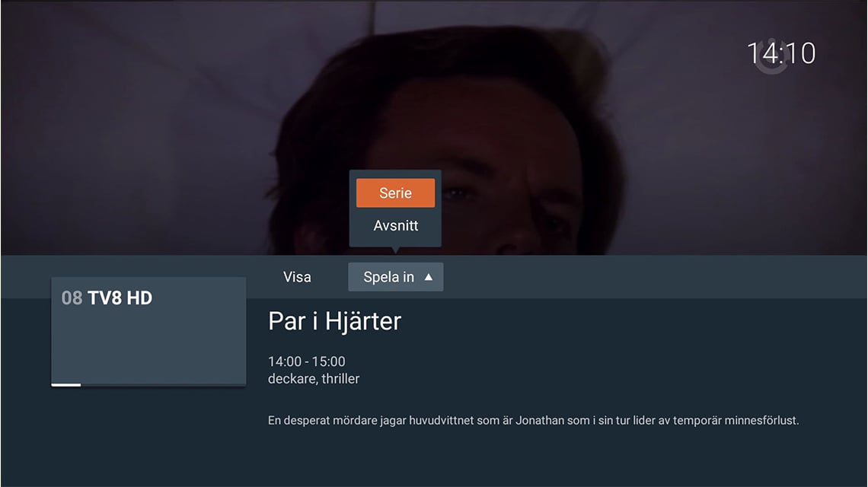868x487 pixels.
Task: Click the circular icon behind the clock
Action: pyautogui.click(x=771, y=56)
